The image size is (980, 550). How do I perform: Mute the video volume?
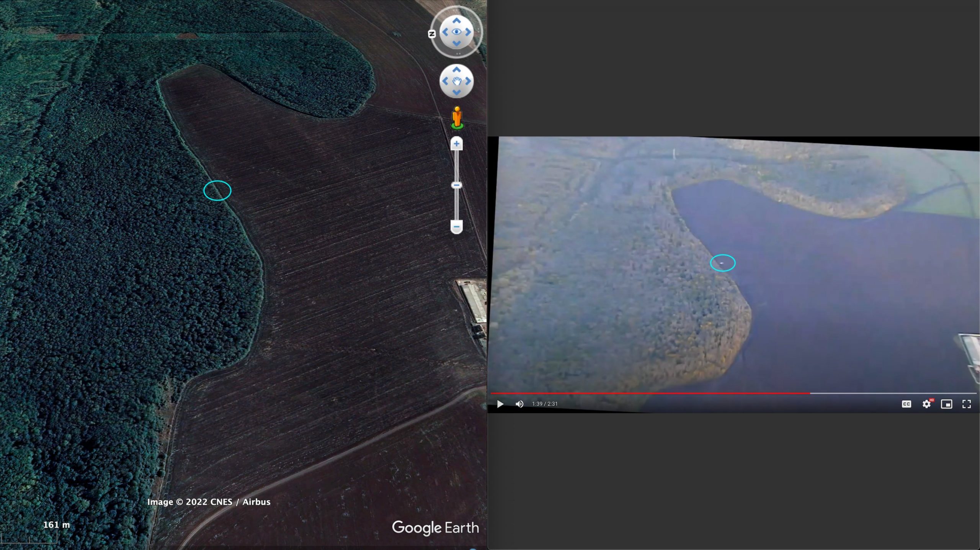[519, 404]
